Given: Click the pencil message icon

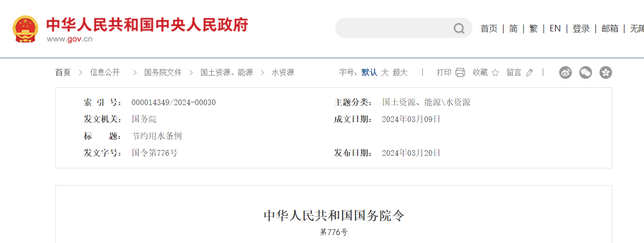Looking at the screenshot, I should click(x=530, y=72).
